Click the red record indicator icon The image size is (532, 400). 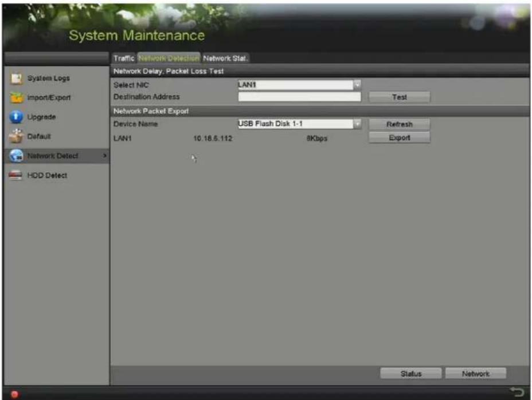pyautogui.click(x=14, y=394)
